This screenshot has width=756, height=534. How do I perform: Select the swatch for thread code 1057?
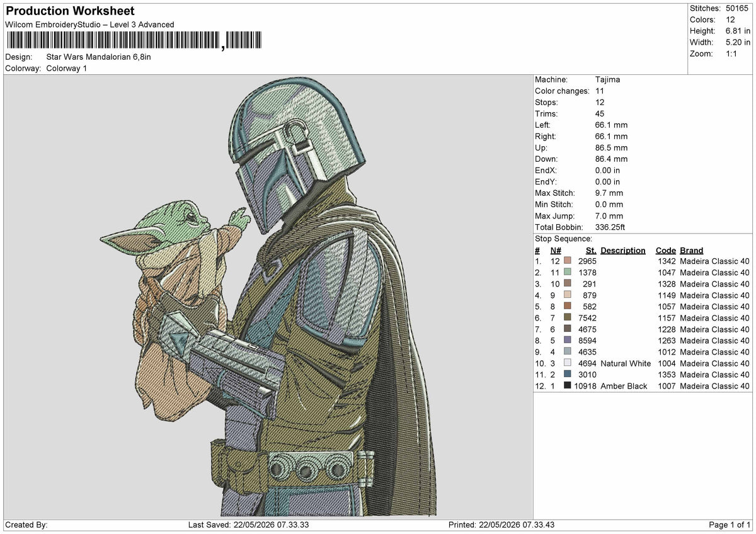pos(568,307)
